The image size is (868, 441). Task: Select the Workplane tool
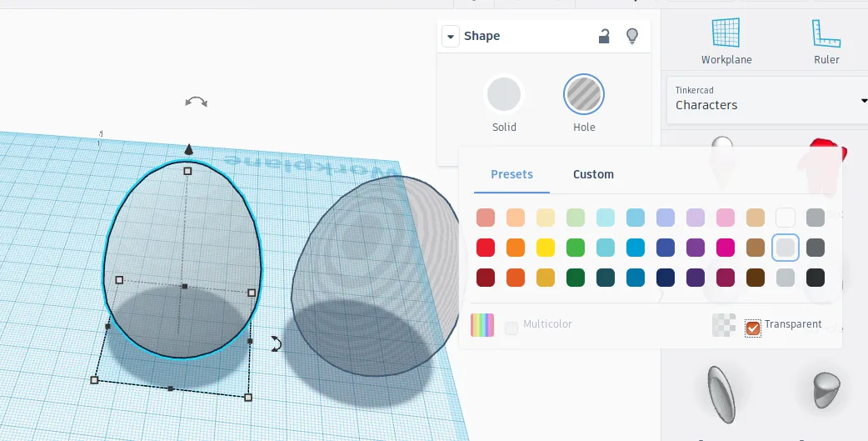point(726,41)
